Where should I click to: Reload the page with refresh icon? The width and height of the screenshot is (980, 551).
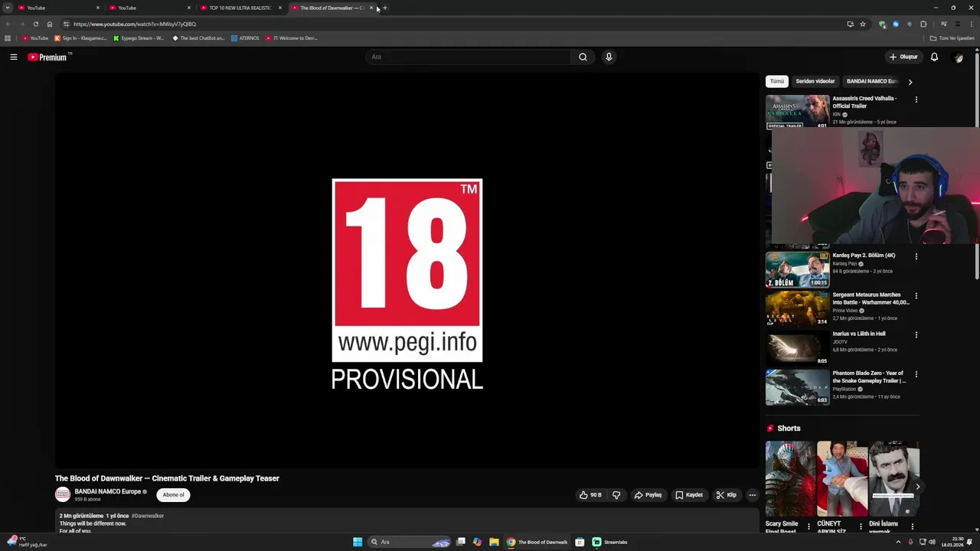pos(35,24)
